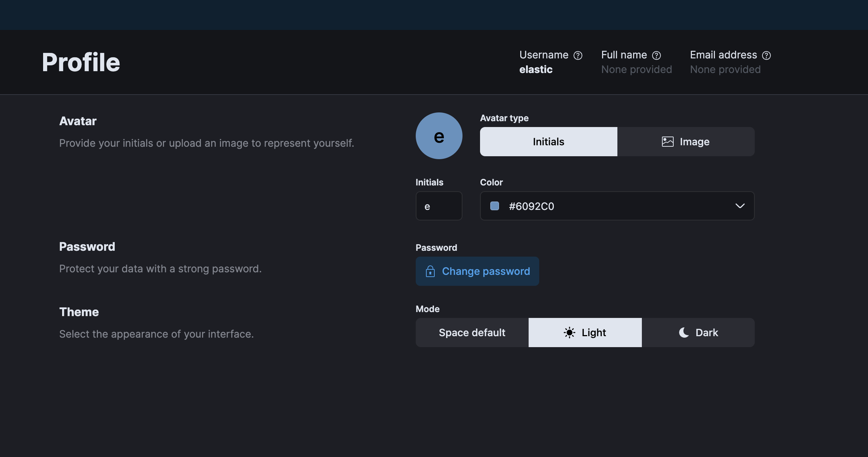
Task: Click the avatar circle showing the letter e
Action: pos(439,135)
